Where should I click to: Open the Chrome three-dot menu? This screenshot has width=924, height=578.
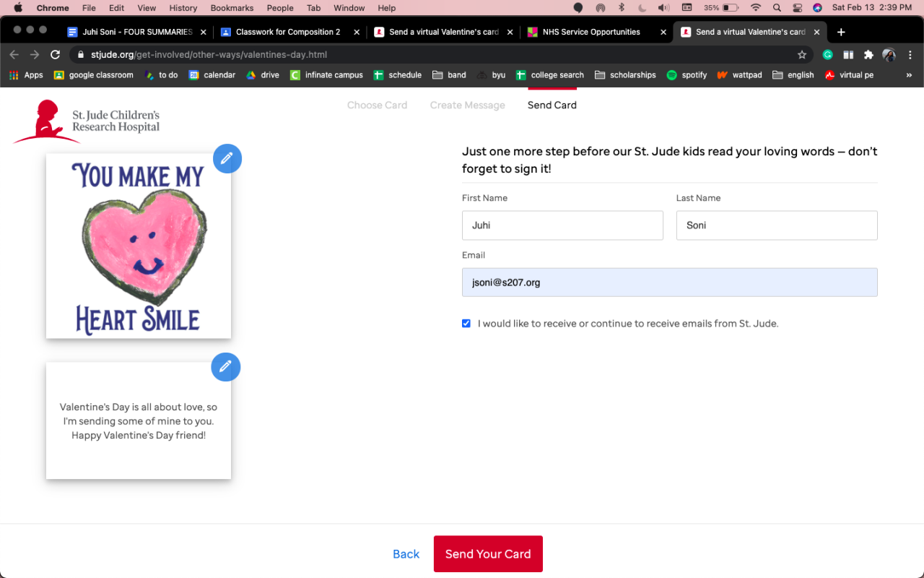point(910,55)
